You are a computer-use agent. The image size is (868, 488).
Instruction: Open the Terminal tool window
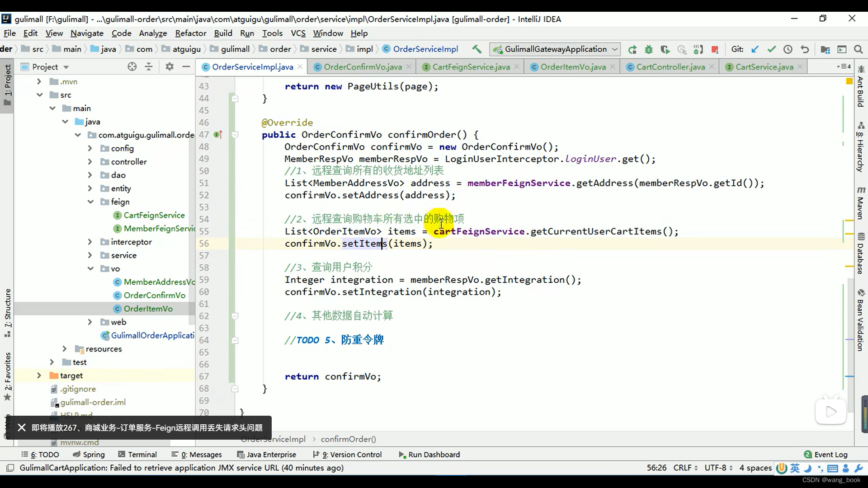coord(137,455)
